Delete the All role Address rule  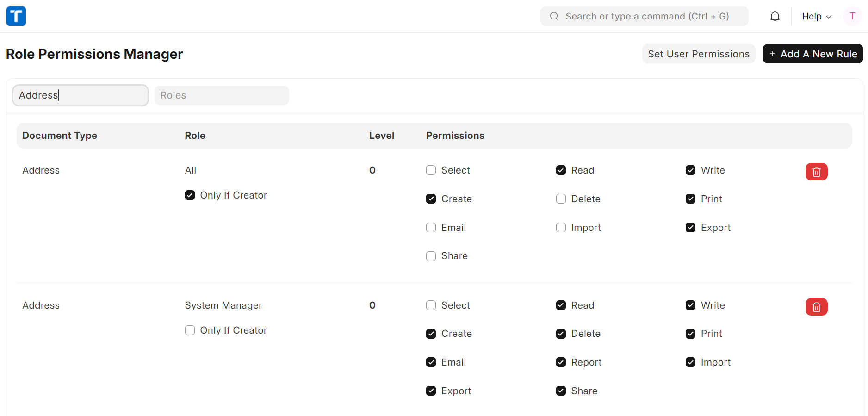coord(816,172)
